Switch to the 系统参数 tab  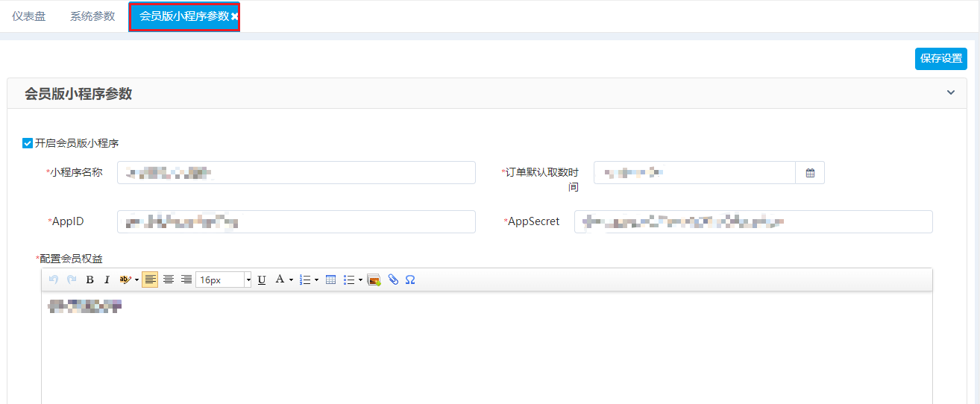coord(92,16)
